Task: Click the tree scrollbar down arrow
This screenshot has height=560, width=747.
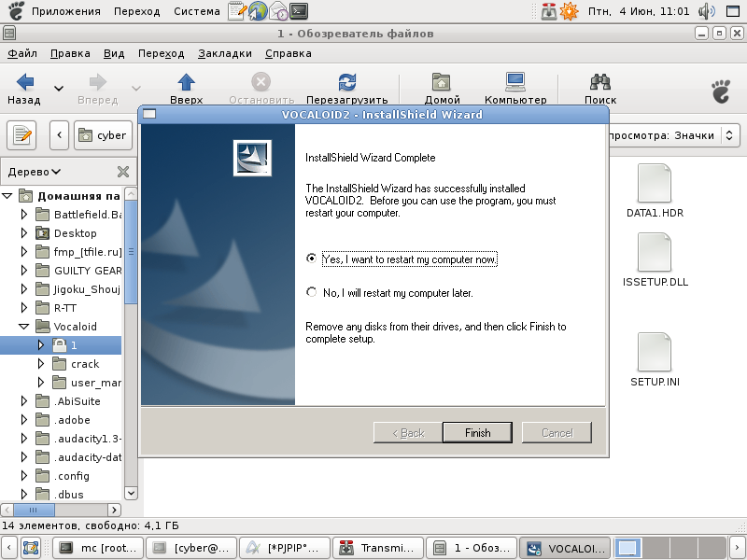Action: 131,493
